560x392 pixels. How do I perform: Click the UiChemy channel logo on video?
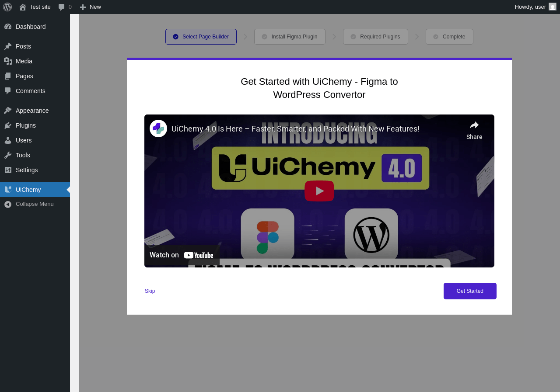tap(158, 128)
